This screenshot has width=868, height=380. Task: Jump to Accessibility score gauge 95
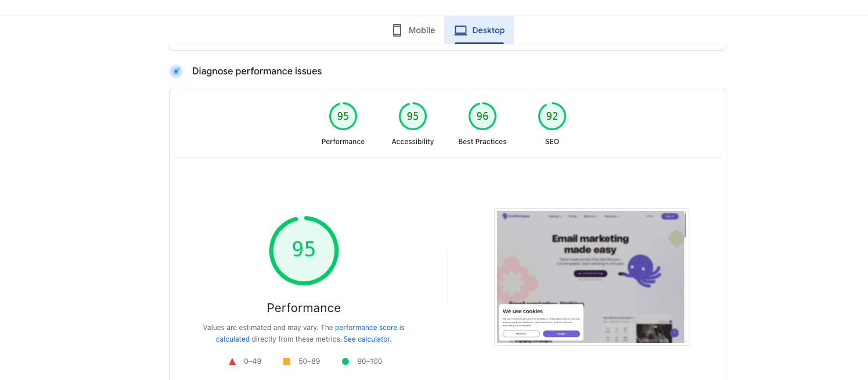(x=413, y=116)
